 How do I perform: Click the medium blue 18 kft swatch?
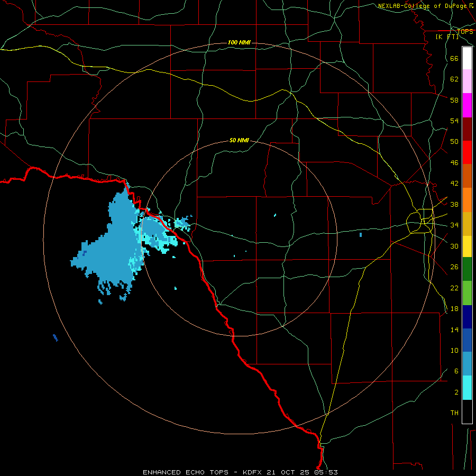pyautogui.click(x=467, y=340)
